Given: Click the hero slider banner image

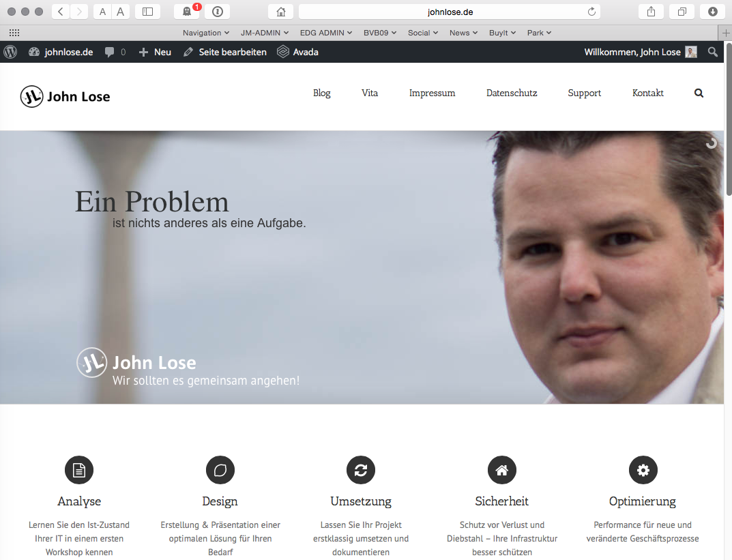Looking at the screenshot, I should click(362, 267).
